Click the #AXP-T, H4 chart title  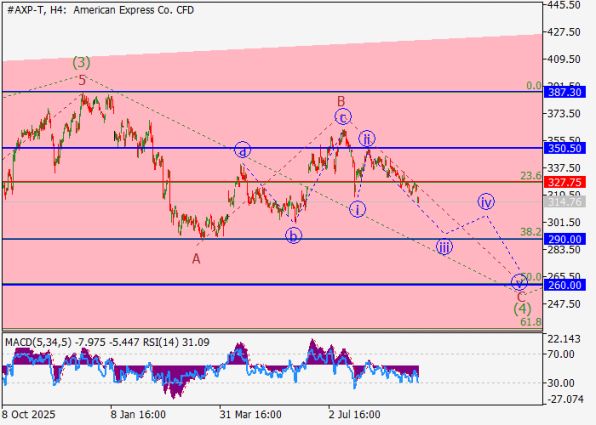[100, 10]
